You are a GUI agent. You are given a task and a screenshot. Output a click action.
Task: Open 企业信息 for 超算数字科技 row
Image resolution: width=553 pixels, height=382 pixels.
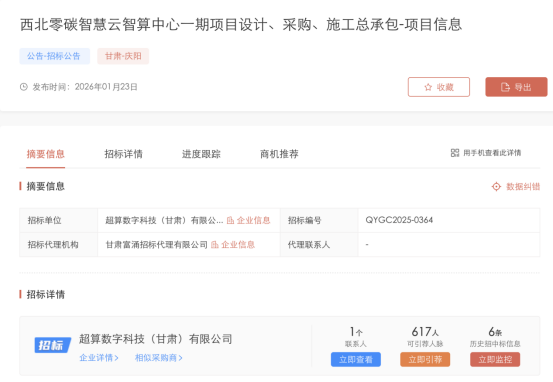(253, 220)
